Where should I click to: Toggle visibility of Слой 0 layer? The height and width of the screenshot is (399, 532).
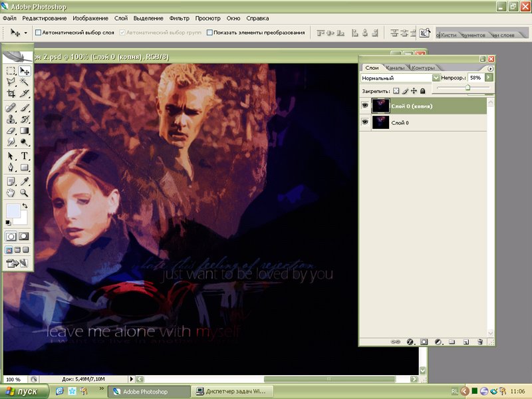pos(365,122)
